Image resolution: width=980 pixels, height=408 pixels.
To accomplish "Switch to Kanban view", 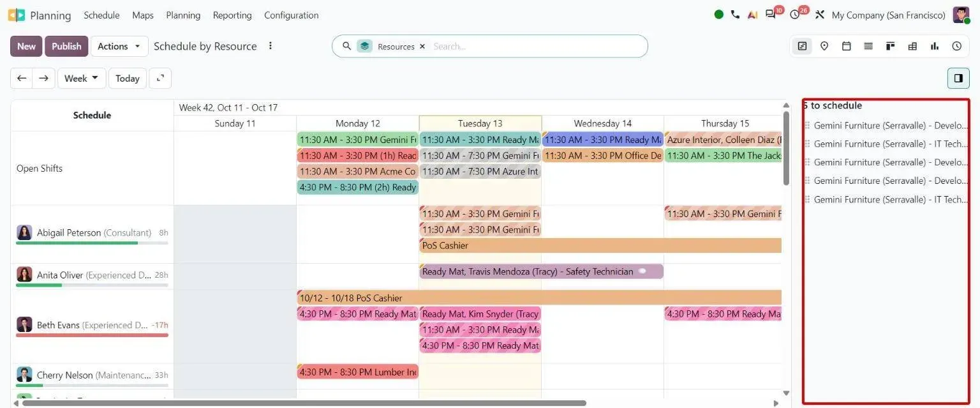I will 891,46.
